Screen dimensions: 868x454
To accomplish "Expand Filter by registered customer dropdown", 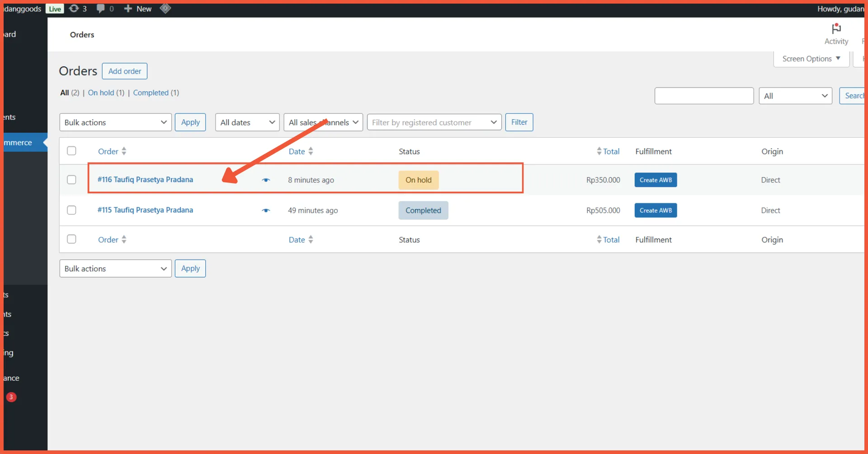I will click(x=434, y=122).
